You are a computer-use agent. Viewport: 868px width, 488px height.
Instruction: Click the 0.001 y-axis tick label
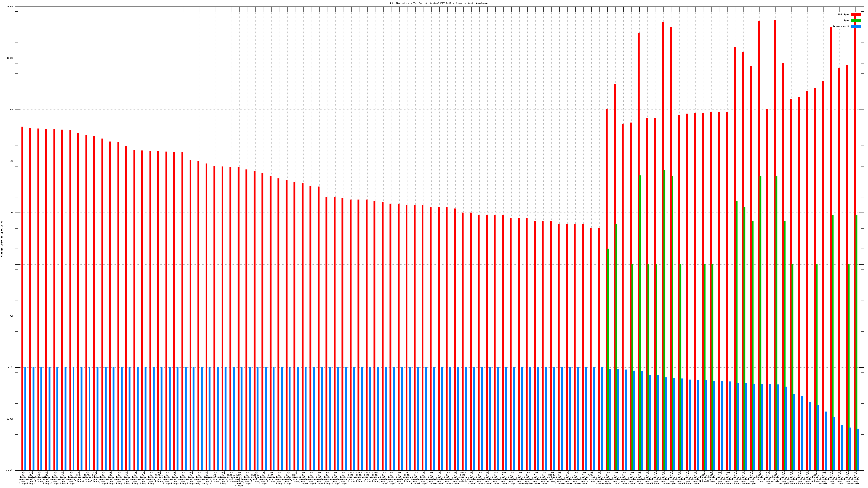11,419
